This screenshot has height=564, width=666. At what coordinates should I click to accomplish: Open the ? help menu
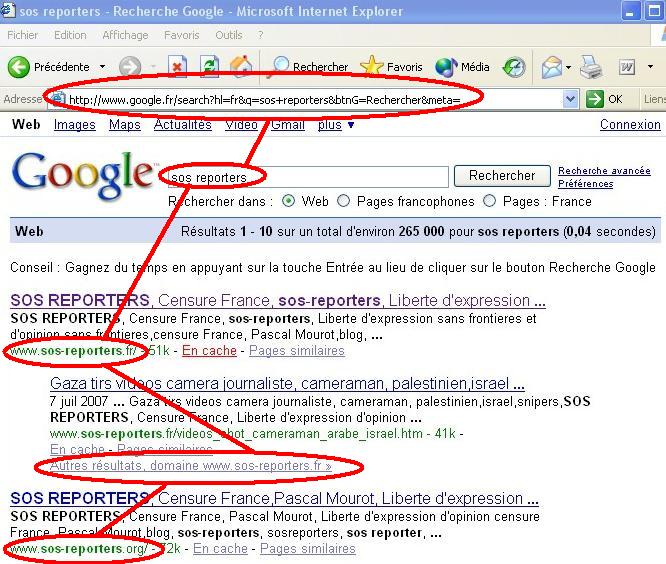(x=260, y=35)
